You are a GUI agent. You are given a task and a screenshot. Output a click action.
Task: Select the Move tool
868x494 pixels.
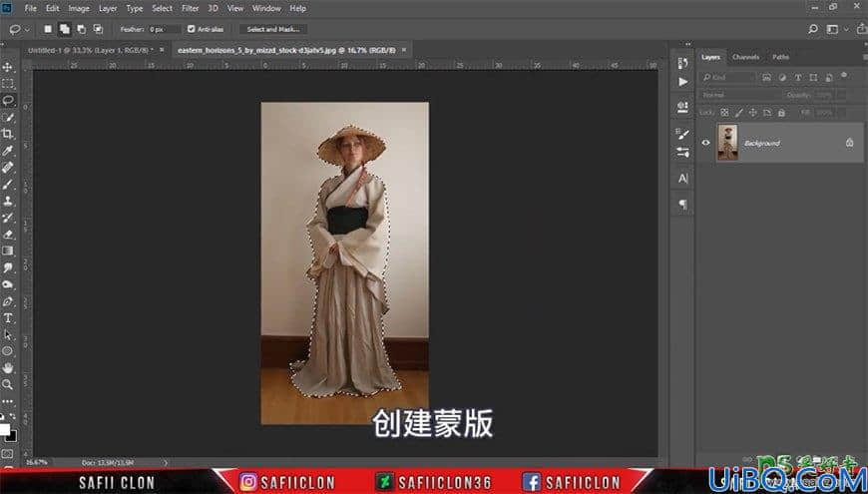tap(8, 67)
